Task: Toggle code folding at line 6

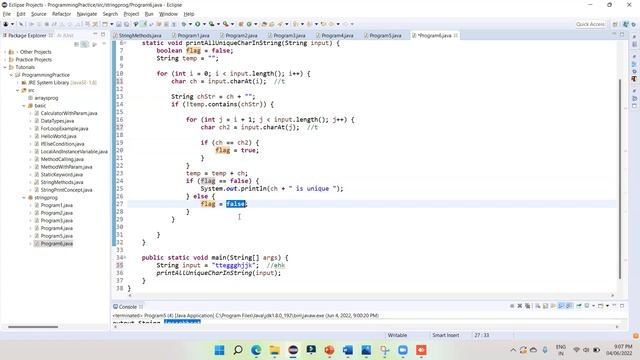Action: [x=125, y=43]
